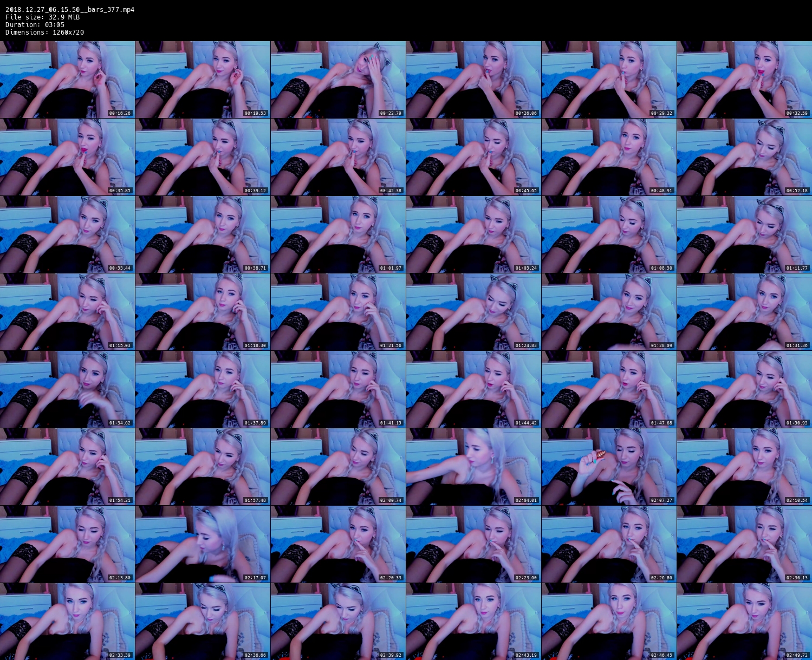Open the frame thumbnail stamped 00:19.53
Viewport: 812px width, 660px height.
point(203,80)
